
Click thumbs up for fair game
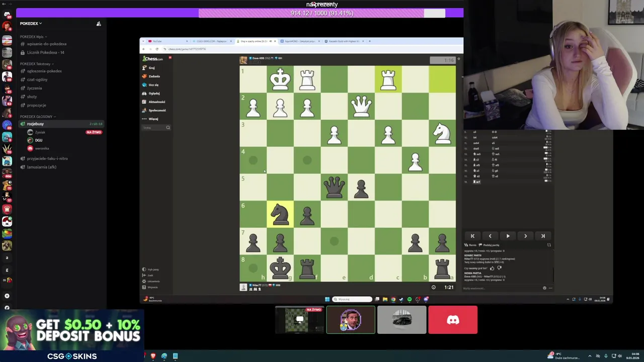pyautogui.click(x=492, y=268)
